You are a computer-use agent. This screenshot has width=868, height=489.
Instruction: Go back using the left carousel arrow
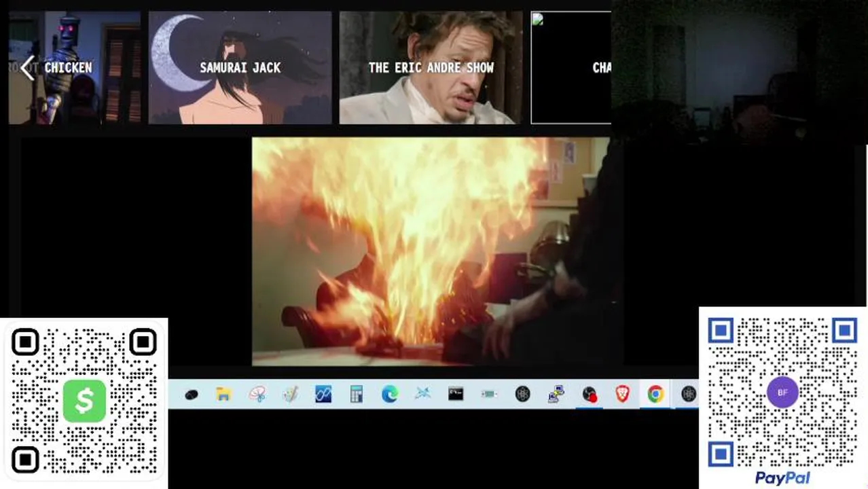pyautogui.click(x=27, y=68)
